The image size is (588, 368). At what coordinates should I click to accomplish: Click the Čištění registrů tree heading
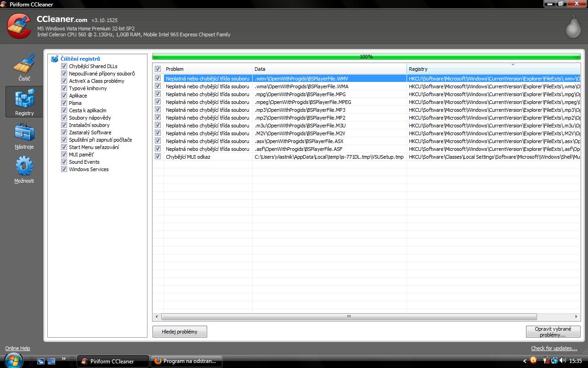pyautogui.click(x=80, y=59)
